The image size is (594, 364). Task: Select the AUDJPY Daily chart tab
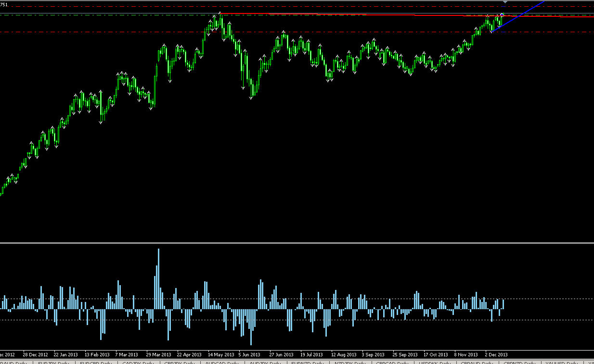pyautogui.click(x=265, y=362)
